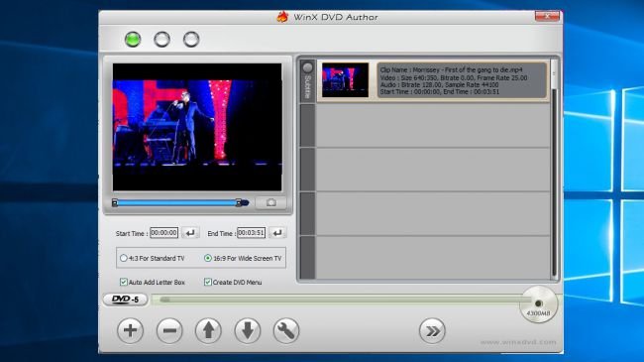Click the clip info text 'First of the gang to die.mp4'
Viewport: 644px width, 362px height.
click(x=483, y=70)
